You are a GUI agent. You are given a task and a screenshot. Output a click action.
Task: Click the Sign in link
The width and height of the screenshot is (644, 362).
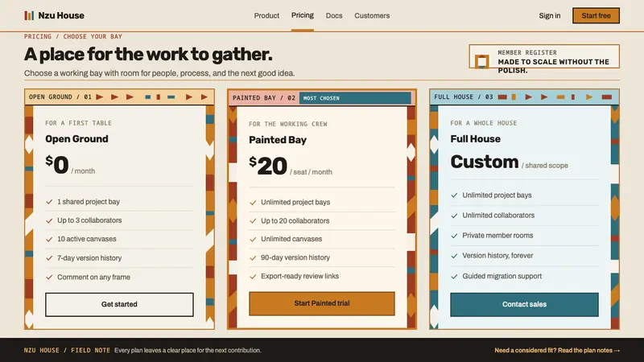[550, 15]
